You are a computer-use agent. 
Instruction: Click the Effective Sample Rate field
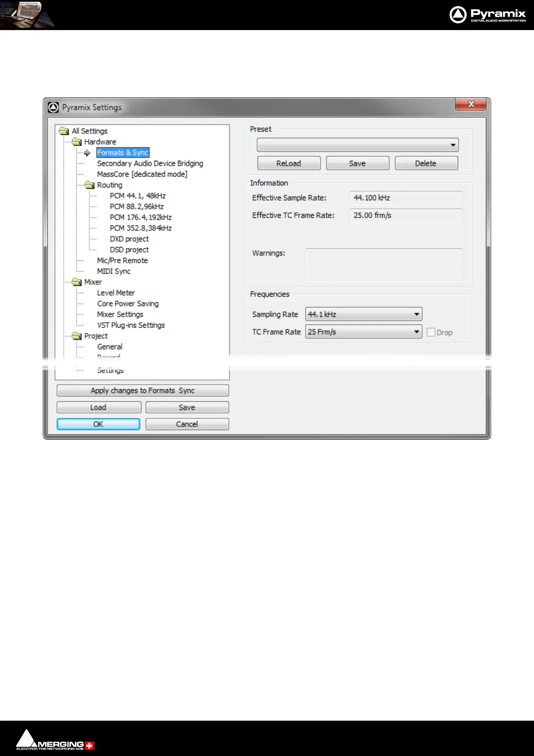(x=406, y=198)
